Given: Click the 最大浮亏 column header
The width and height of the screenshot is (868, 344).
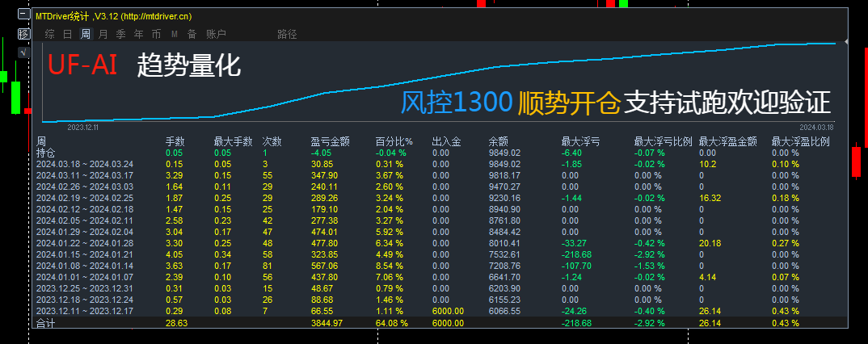Looking at the screenshot, I should [x=581, y=141].
